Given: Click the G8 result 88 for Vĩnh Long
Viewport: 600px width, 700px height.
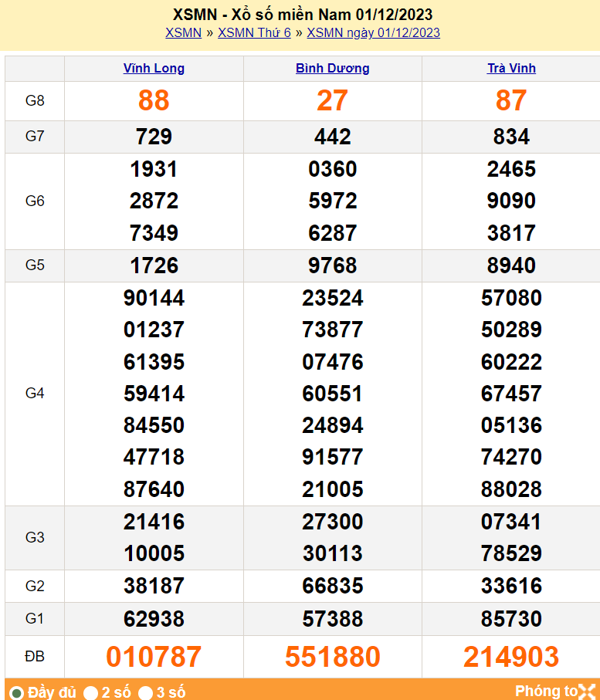Looking at the screenshot, I should (x=154, y=100).
